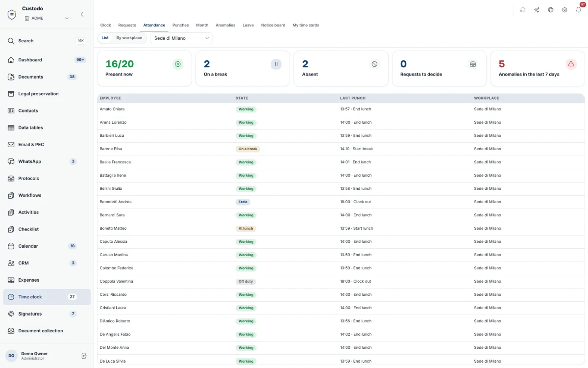Open the AI sparkle assistant icon
588x368 pixels.
coord(537,10)
